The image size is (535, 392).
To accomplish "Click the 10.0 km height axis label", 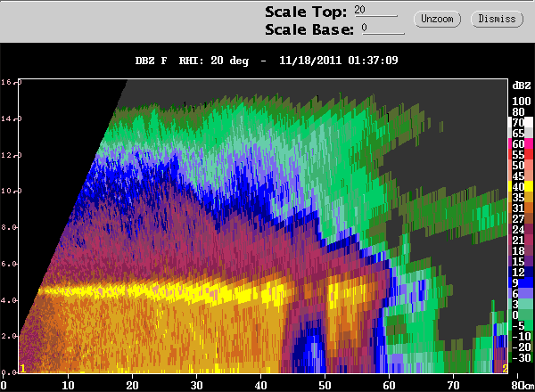I will tap(11, 191).
